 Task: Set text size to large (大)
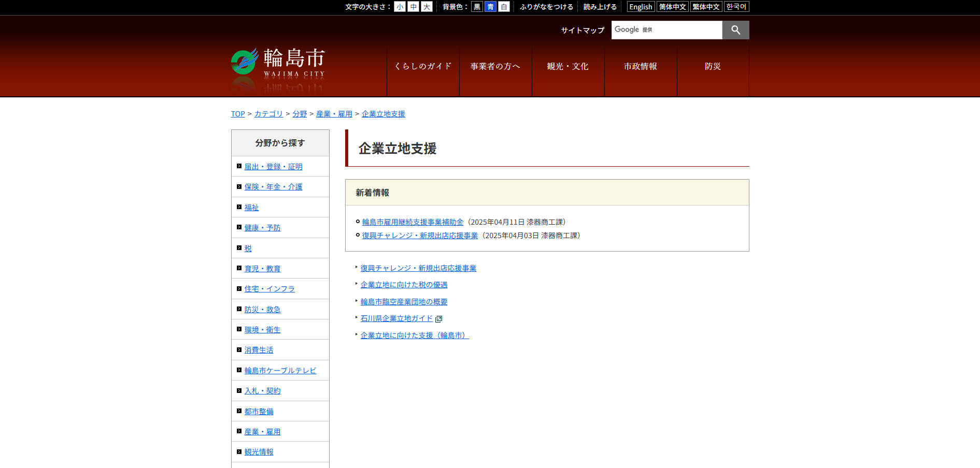coord(427,7)
